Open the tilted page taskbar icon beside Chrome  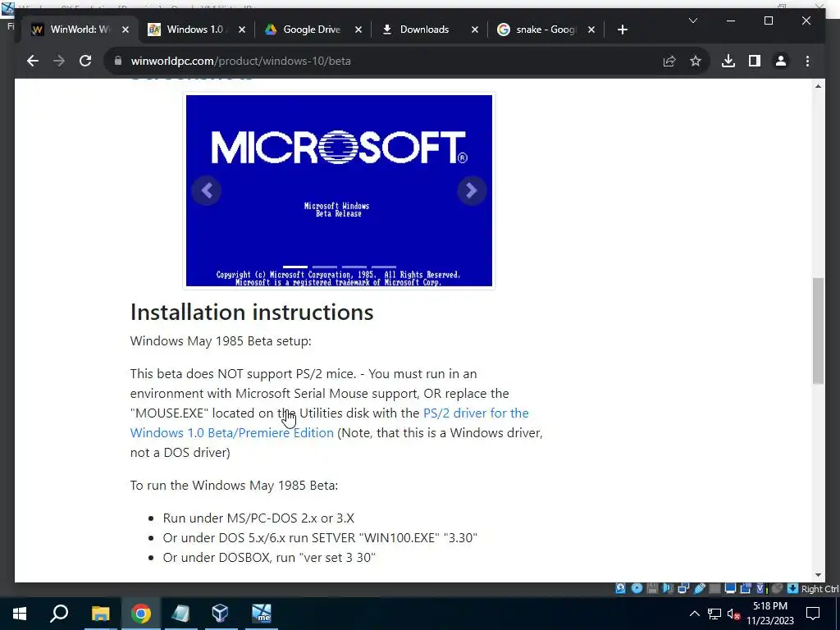(180, 614)
